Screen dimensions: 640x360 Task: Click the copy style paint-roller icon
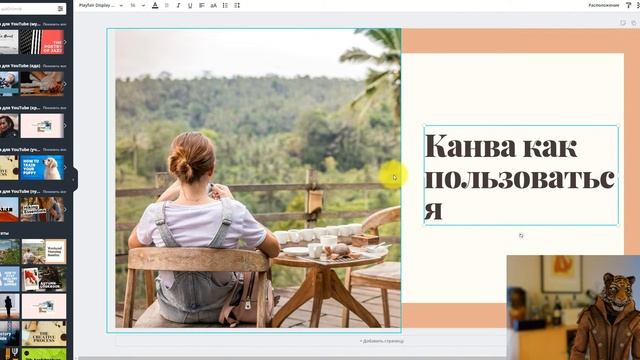click(x=629, y=5)
